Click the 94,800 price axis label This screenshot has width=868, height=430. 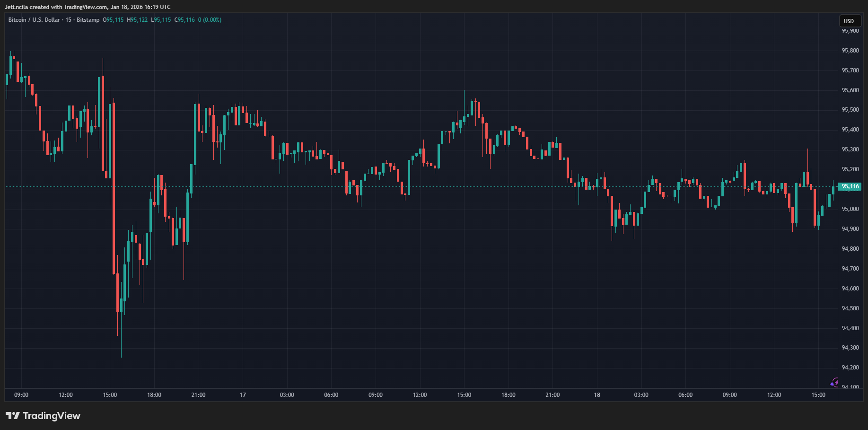click(850, 249)
